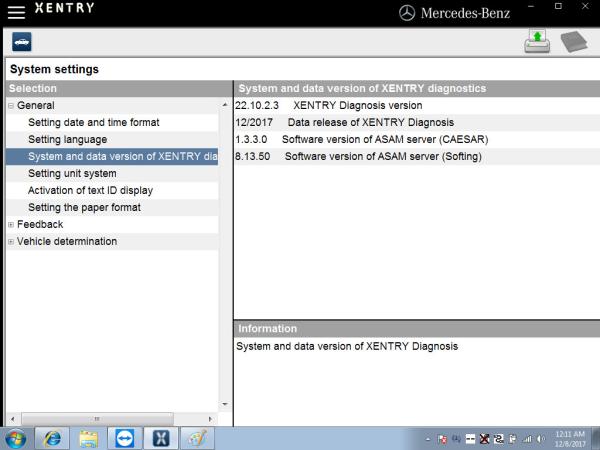
Task: Show hidden tray icons arrow
Action: pos(428,439)
